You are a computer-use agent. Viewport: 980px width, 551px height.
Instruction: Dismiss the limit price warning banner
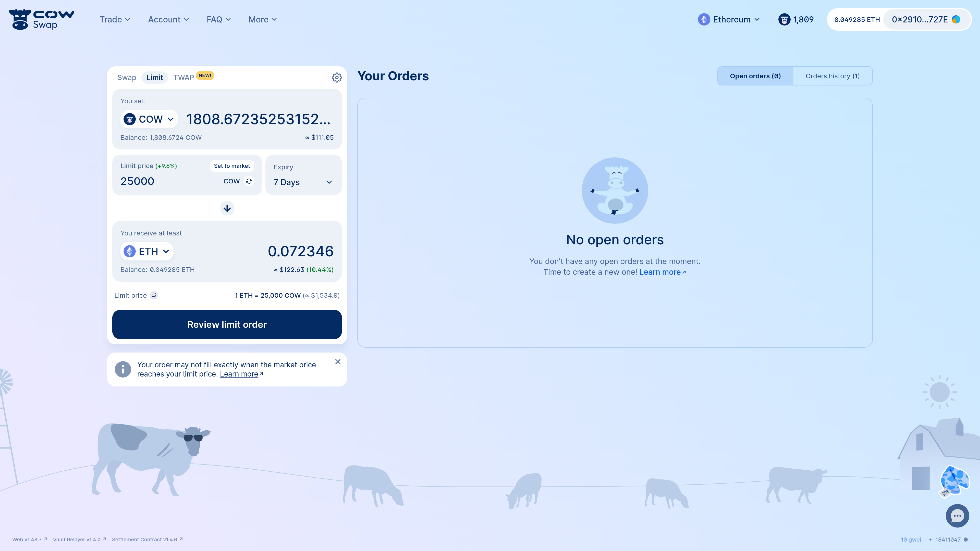(338, 362)
